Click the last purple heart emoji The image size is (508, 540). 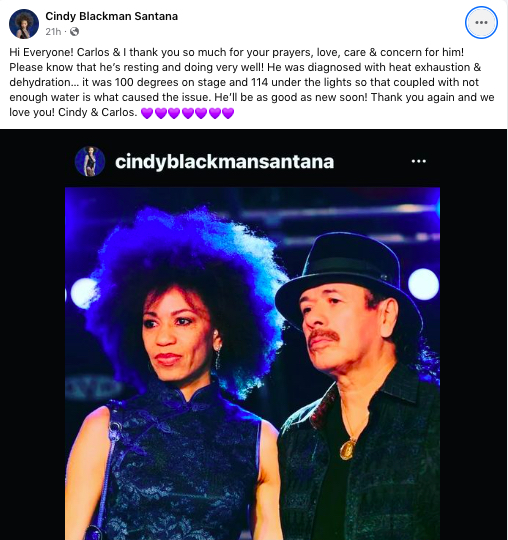228,113
